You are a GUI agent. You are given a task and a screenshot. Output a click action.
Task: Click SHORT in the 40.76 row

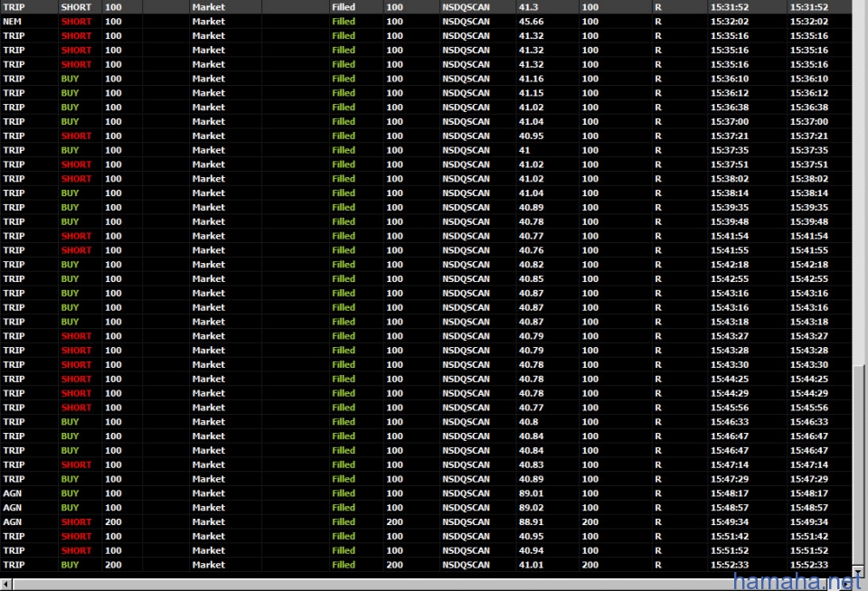tap(76, 250)
